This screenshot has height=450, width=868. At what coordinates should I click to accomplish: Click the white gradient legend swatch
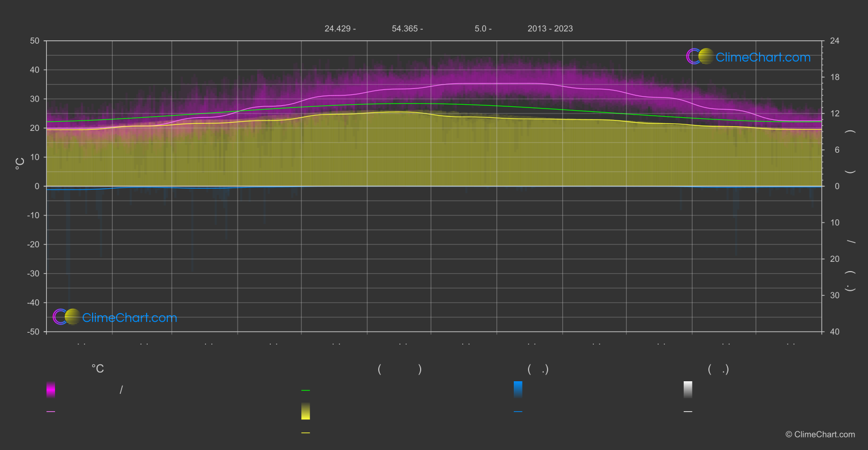click(688, 389)
